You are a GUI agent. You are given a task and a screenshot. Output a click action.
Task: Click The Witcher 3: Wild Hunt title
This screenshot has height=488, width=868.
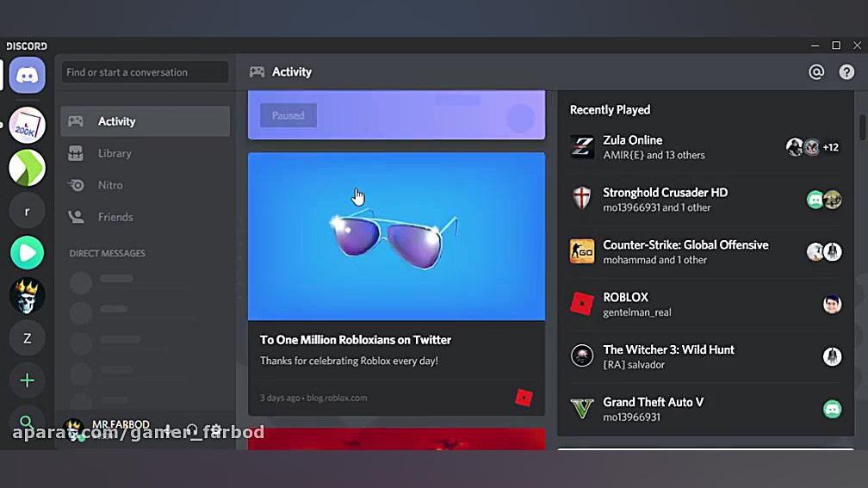point(669,349)
